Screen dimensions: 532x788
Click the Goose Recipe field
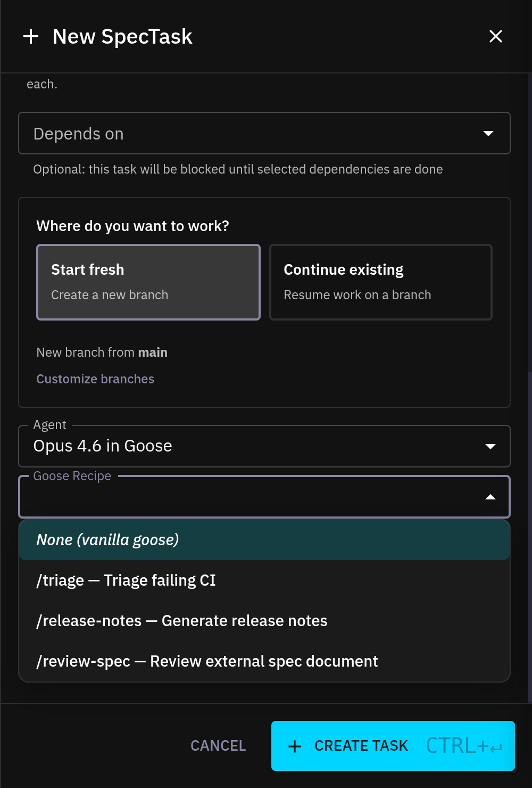pyautogui.click(x=264, y=497)
